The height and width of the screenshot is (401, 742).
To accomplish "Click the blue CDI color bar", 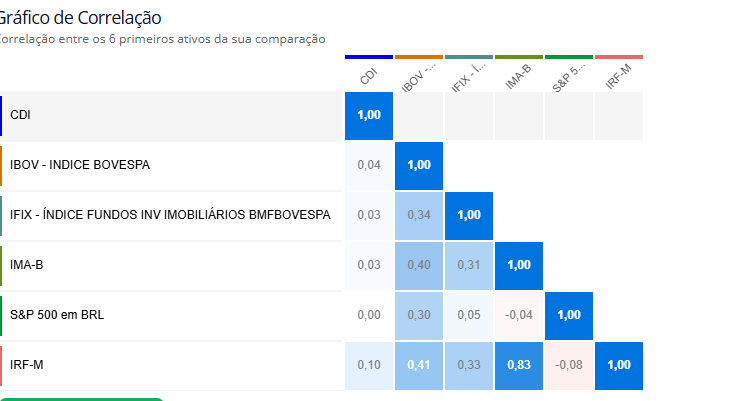I will coord(369,57).
